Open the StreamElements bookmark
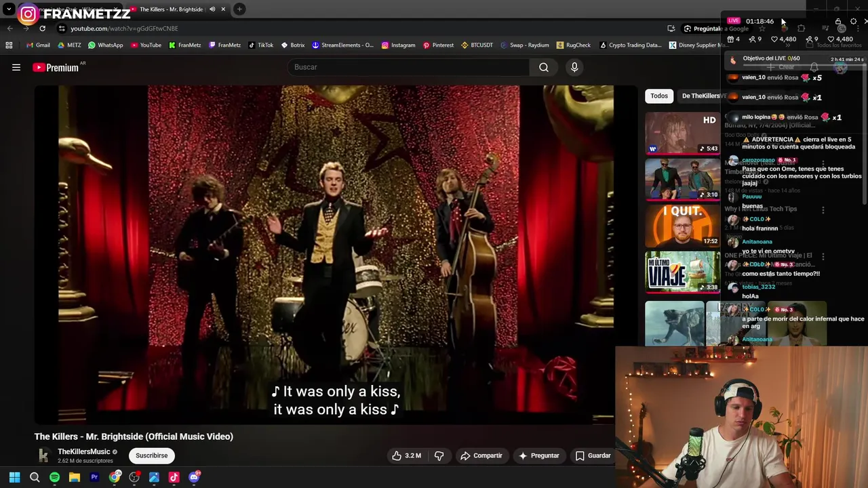Image resolution: width=868 pixels, height=488 pixels. click(x=342, y=45)
